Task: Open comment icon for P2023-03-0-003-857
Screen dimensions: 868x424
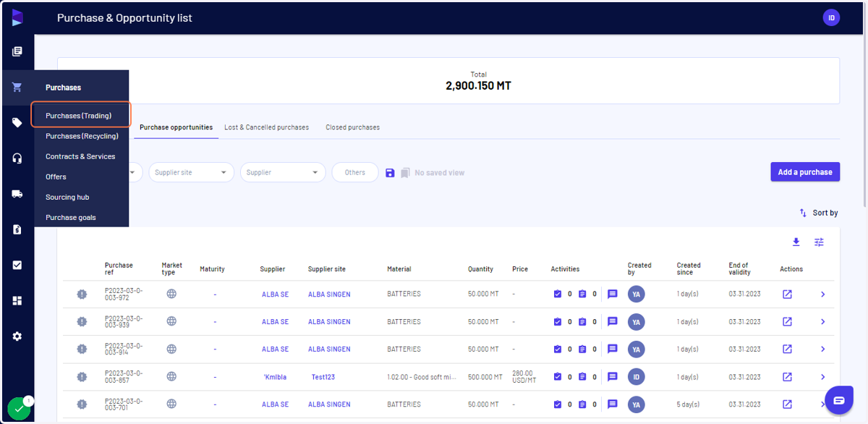Action: [x=612, y=377]
